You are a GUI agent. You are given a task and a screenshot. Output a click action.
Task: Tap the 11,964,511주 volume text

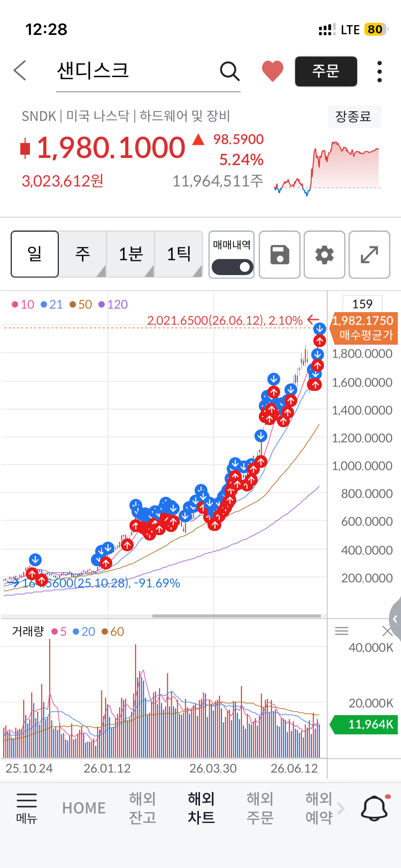coord(218,181)
